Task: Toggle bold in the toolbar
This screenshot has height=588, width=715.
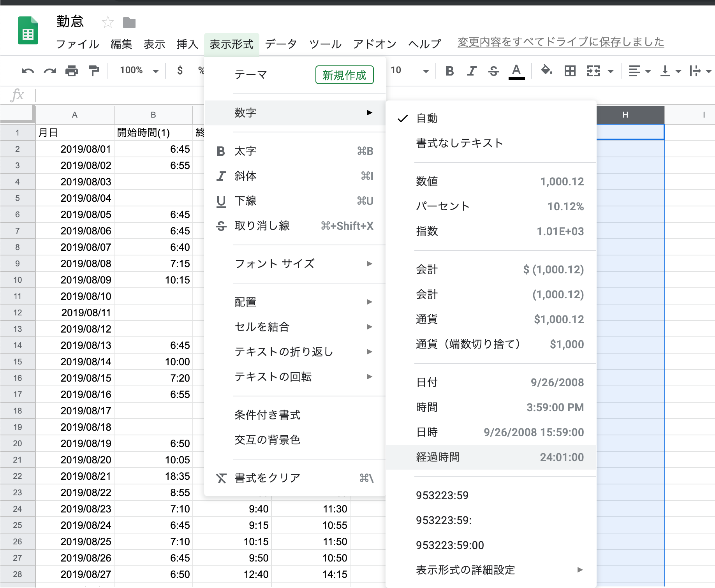Action: [450, 71]
